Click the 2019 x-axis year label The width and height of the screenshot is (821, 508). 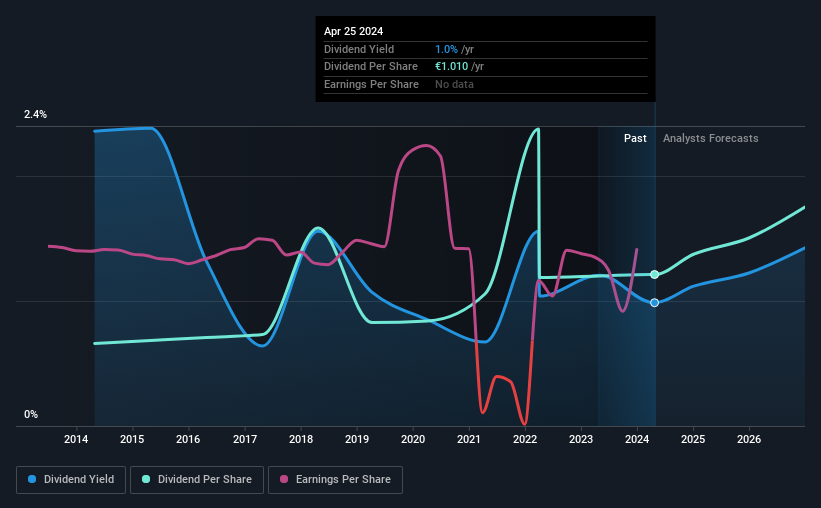357,439
